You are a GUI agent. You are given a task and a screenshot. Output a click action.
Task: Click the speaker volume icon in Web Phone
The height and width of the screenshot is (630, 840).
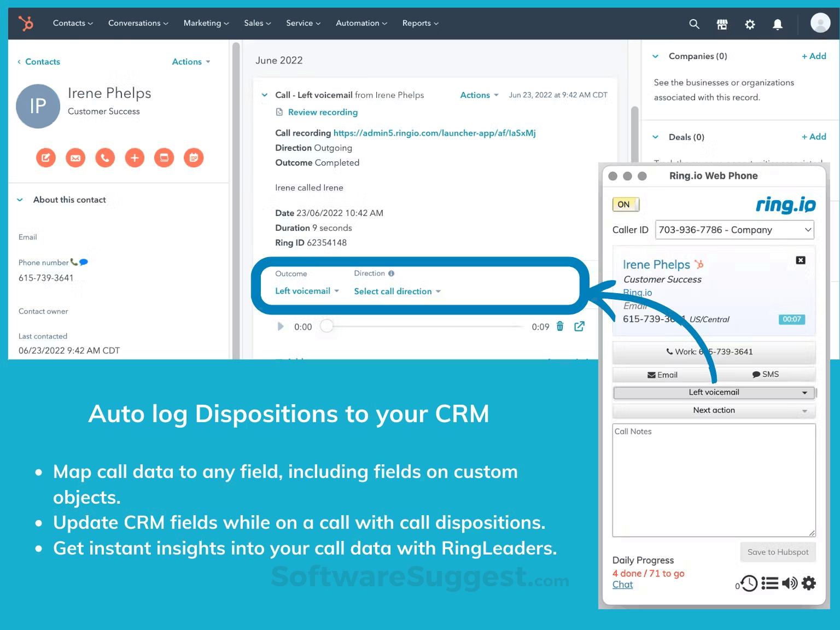click(x=789, y=584)
